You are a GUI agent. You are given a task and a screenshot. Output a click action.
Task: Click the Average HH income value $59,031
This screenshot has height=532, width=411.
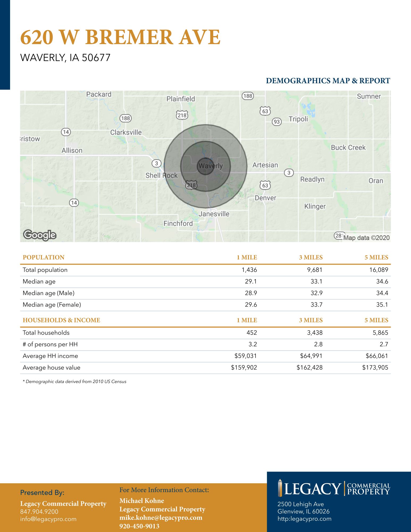[246, 356]
